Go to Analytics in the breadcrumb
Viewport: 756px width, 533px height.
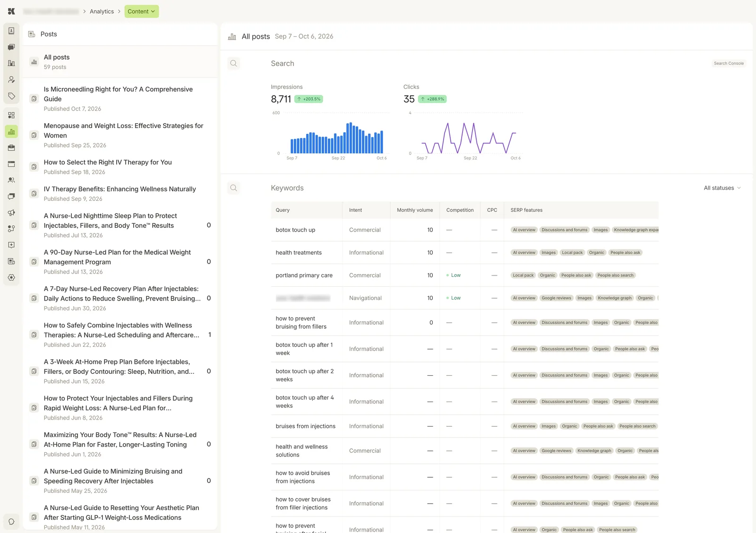[102, 11]
